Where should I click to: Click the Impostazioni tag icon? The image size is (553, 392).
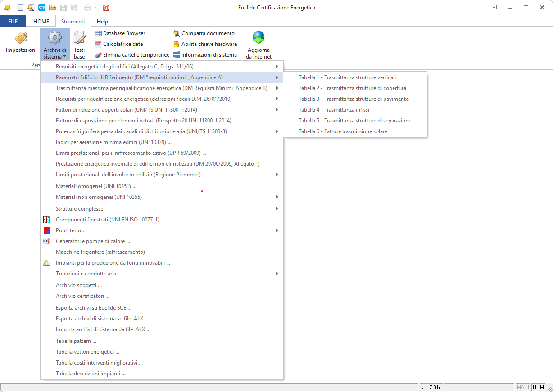[x=21, y=38]
